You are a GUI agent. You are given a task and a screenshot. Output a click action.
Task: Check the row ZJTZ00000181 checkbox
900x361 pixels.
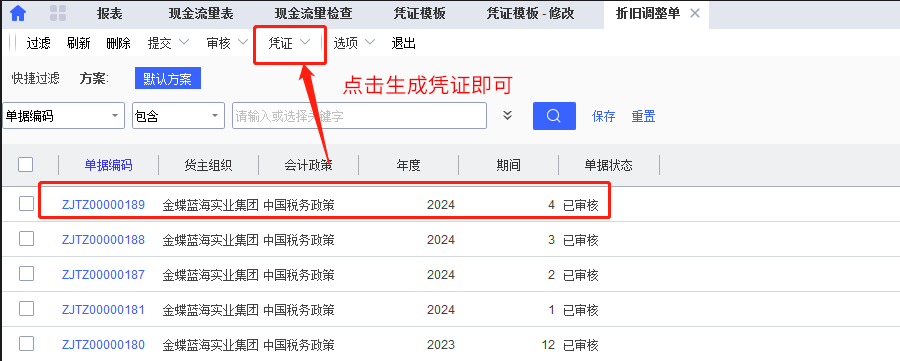point(26,309)
